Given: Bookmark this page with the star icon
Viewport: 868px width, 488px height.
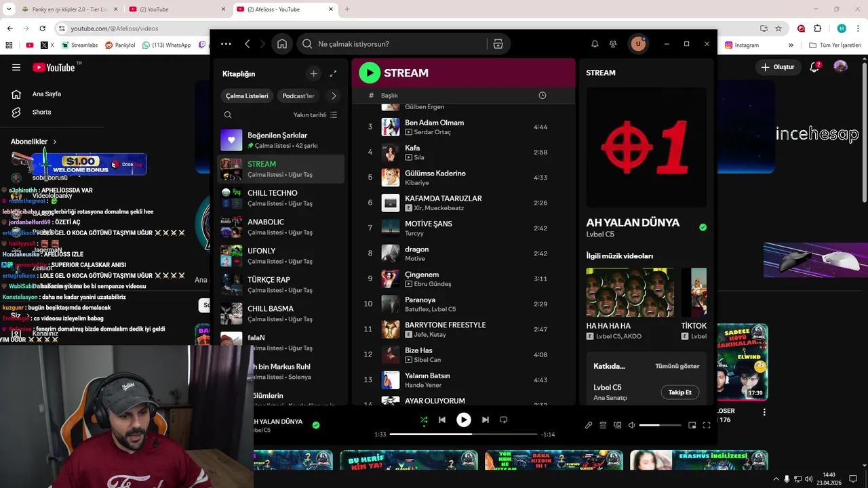Looking at the screenshot, I should (x=778, y=28).
